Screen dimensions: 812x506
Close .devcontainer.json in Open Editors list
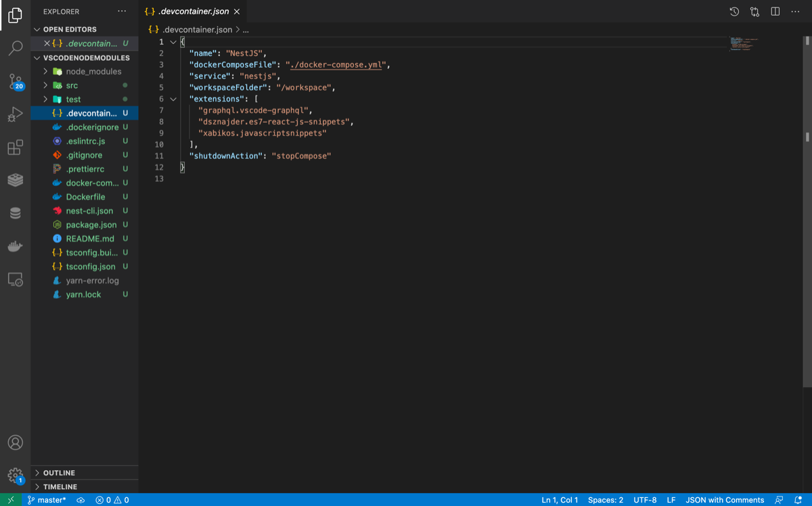click(47, 43)
